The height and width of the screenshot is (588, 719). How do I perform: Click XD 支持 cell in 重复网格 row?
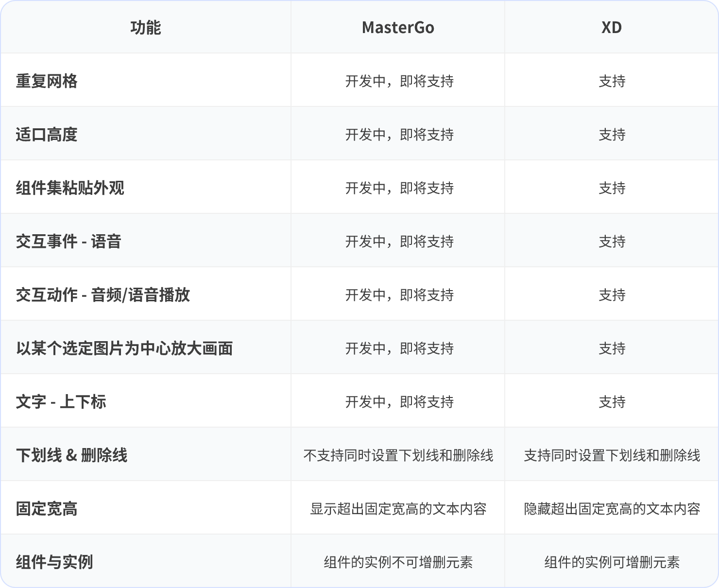[612, 81]
